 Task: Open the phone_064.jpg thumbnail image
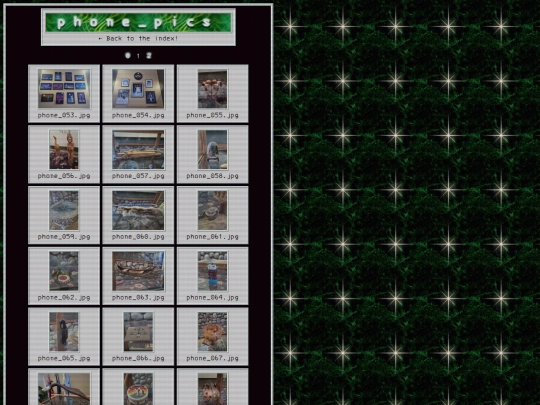[212, 271]
